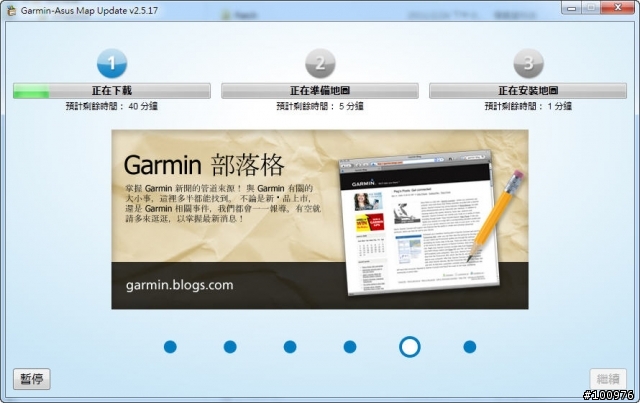Click the maximize window button
640x403 pixels.
tap(591, 8)
